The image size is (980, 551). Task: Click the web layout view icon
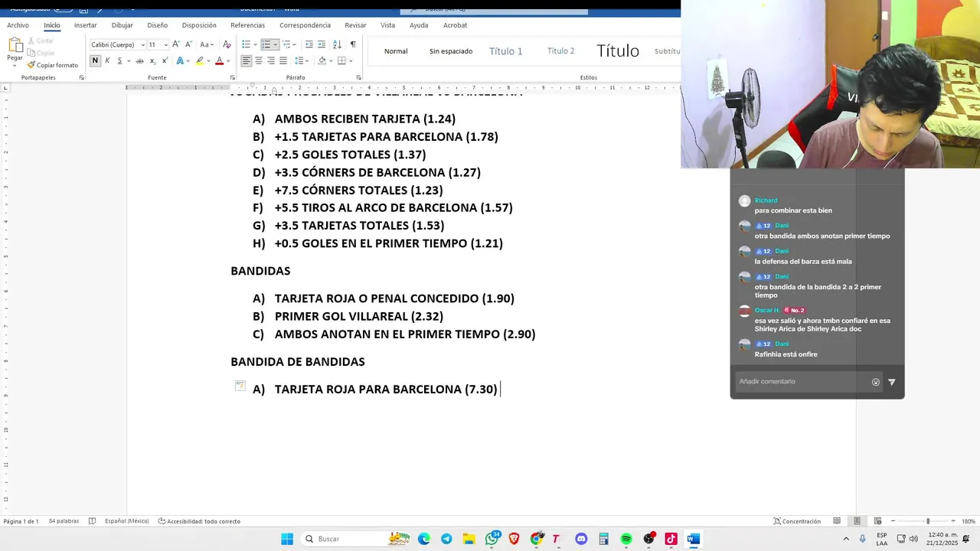coord(877,521)
